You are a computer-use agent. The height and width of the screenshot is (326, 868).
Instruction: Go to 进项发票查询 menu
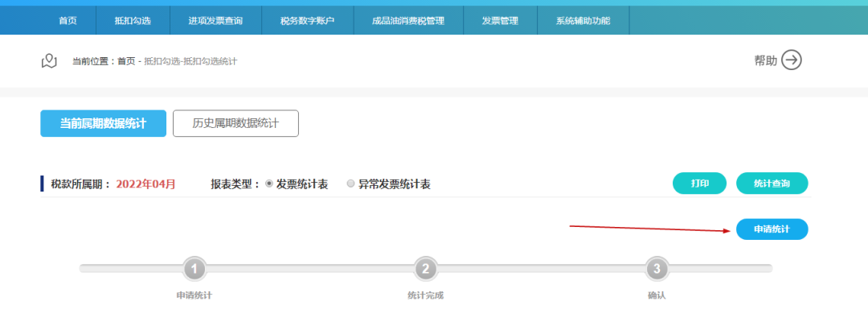pos(215,21)
